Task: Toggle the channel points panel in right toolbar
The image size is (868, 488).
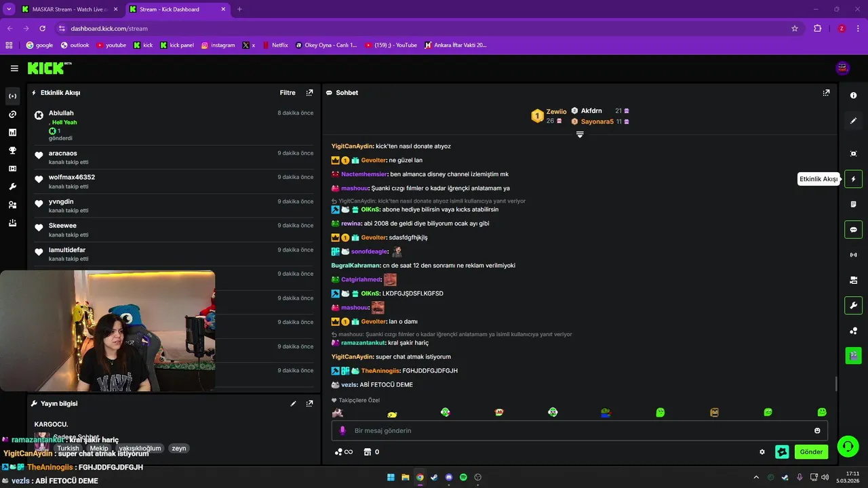Action: [853, 331]
